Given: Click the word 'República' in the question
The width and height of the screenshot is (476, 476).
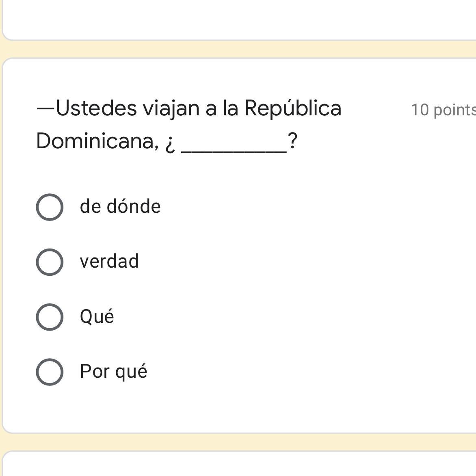Looking at the screenshot, I should [x=292, y=108].
